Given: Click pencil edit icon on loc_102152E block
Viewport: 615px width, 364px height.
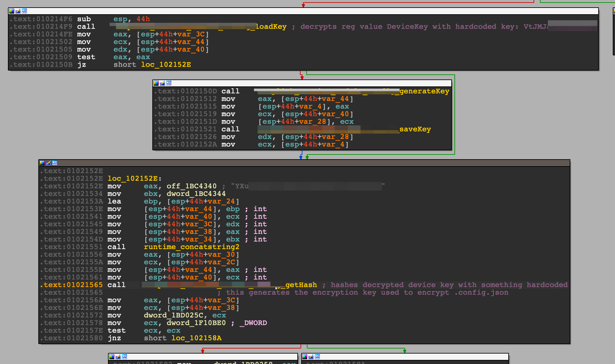Looking at the screenshot, I should pos(48,163).
